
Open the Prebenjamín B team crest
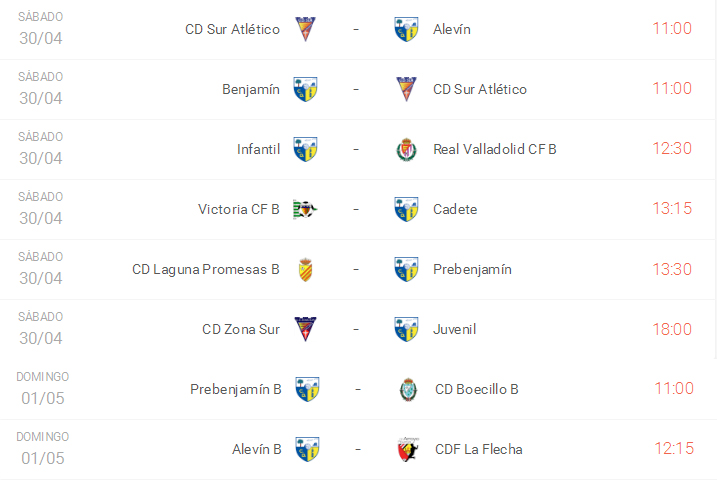point(306,389)
